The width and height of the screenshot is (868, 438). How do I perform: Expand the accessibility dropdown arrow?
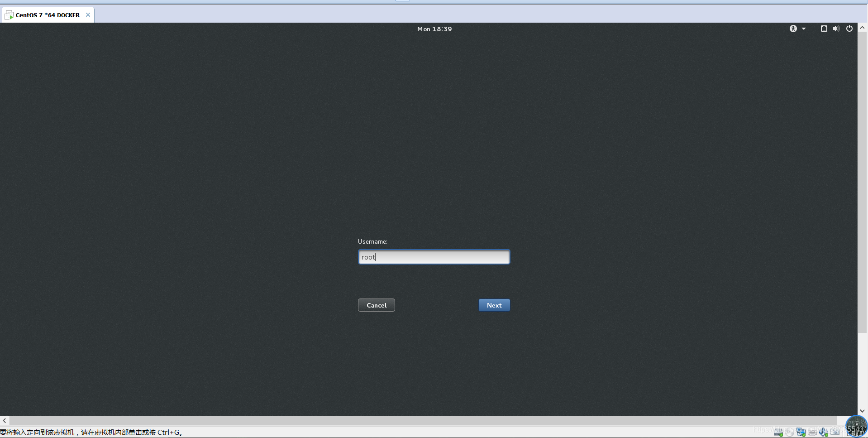pos(804,29)
